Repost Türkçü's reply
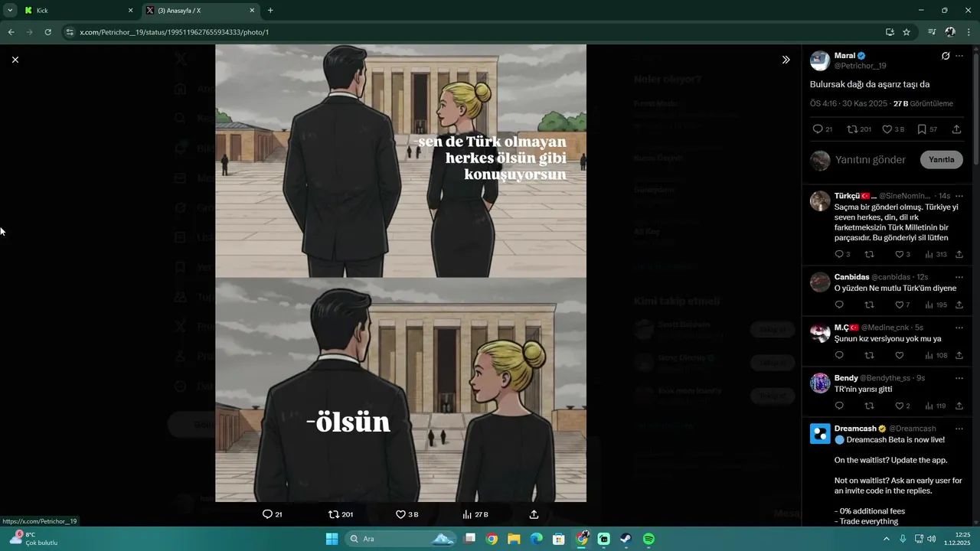980x551 pixels. coord(869,254)
